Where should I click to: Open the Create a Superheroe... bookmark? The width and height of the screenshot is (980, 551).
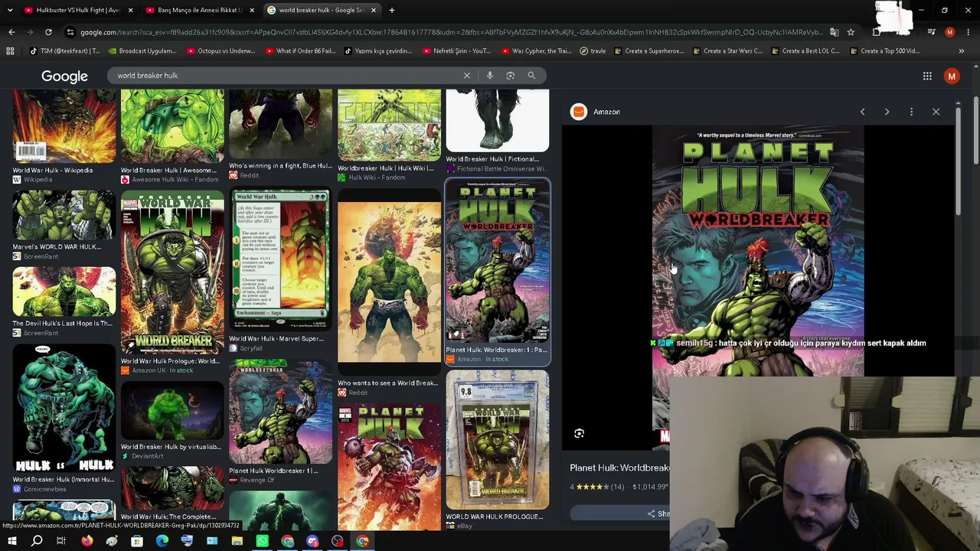pyautogui.click(x=649, y=51)
